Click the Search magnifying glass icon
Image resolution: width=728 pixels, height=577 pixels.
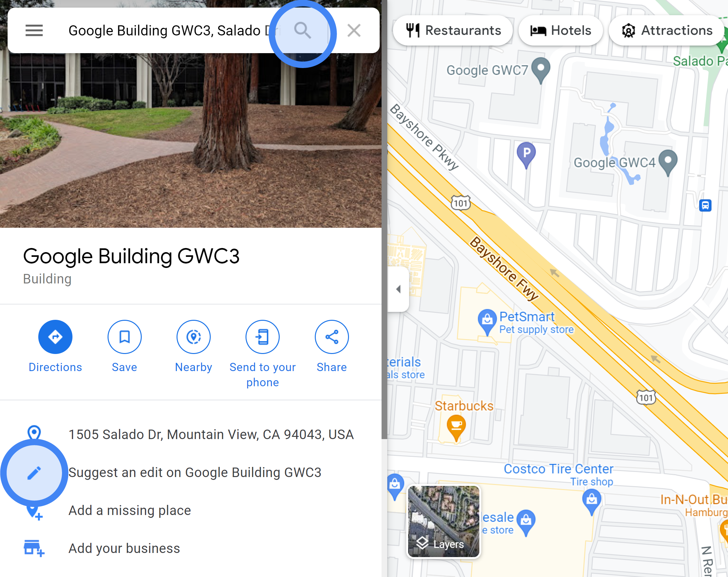click(302, 31)
